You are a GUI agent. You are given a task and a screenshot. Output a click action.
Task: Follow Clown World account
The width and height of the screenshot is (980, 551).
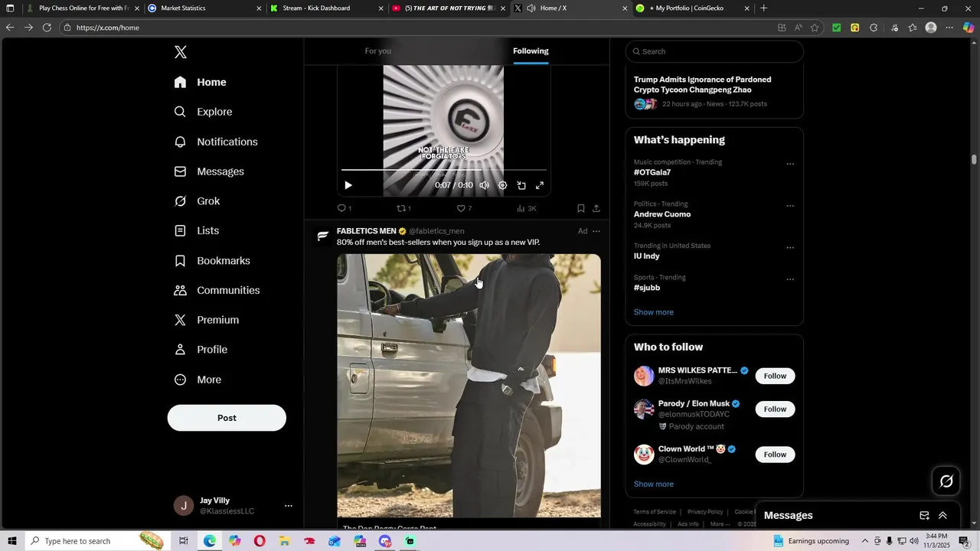[775, 455]
